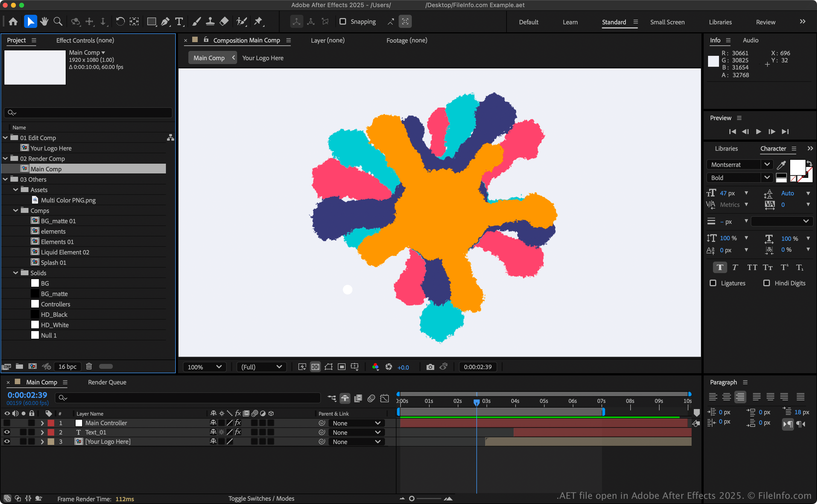Viewport: 817px width, 504px height.
Task: Select the Hand tool
Action: click(x=44, y=22)
